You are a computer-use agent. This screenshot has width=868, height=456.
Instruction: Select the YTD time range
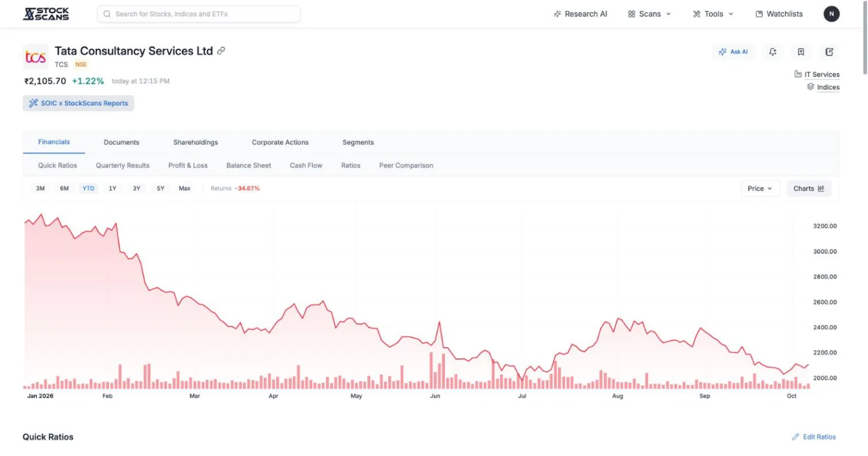89,189
